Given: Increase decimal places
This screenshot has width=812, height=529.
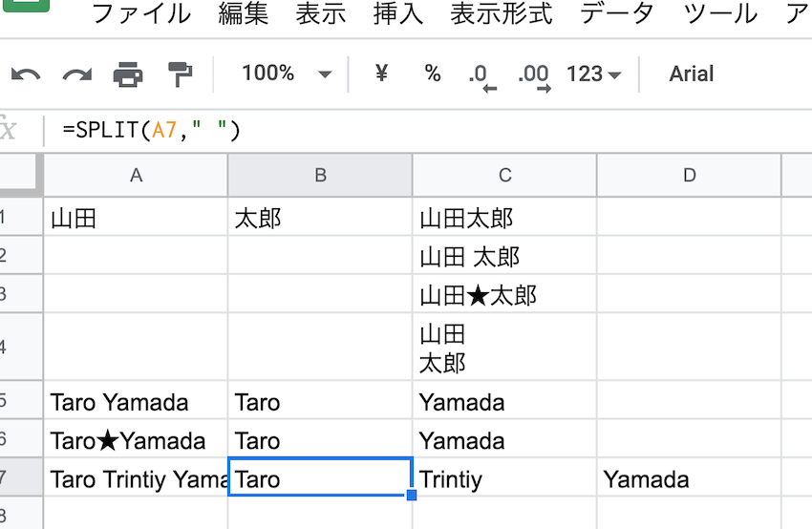Looking at the screenshot, I should pos(533,74).
